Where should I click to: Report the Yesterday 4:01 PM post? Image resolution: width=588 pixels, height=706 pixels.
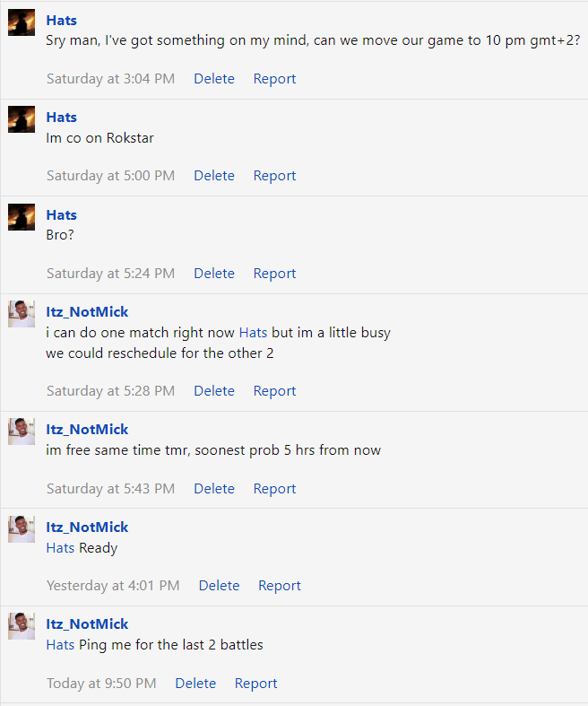[x=280, y=586]
